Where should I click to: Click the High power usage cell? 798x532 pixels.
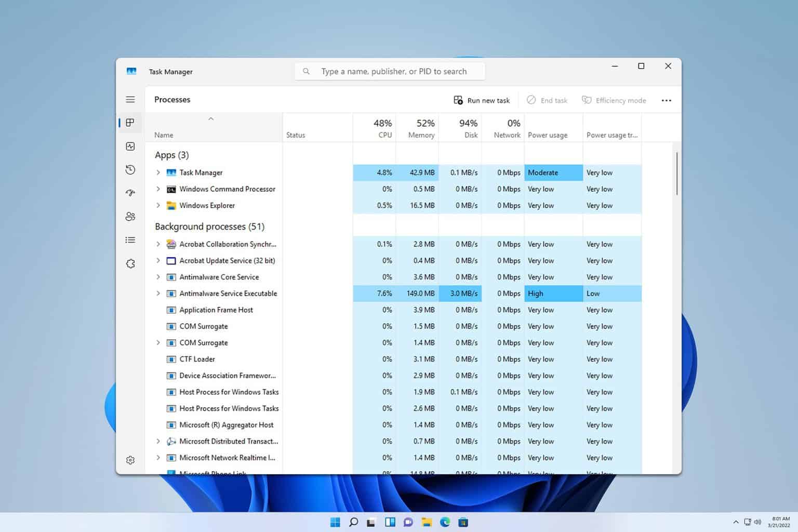click(x=554, y=294)
